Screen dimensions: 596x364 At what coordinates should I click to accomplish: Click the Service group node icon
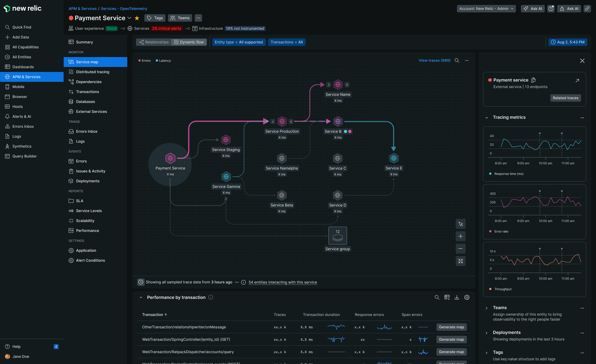click(x=338, y=236)
